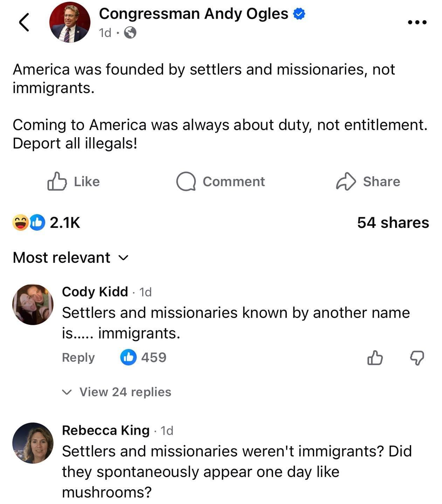Open the Comment box for the post

[x=221, y=181]
